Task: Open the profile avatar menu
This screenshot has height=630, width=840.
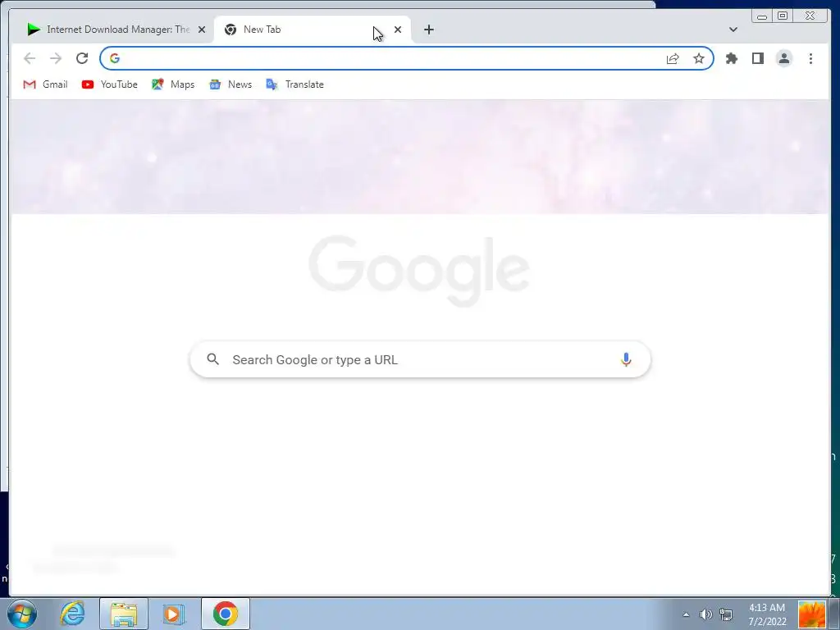Action: click(783, 58)
